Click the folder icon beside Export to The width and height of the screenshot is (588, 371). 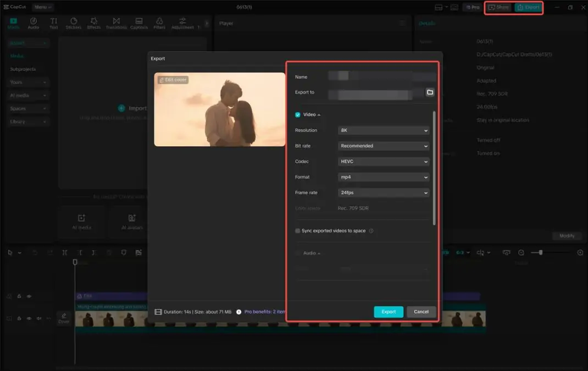coord(430,92)
